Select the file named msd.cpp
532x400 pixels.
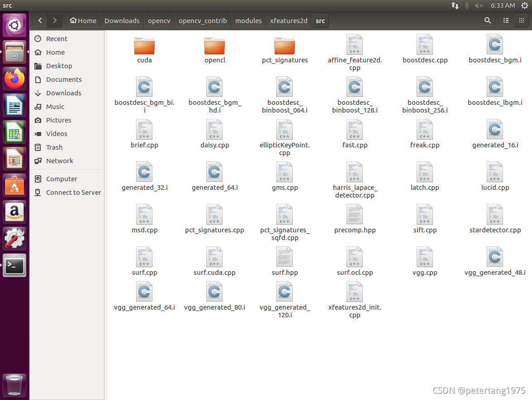pyautogui.click(x=145, y=219)
